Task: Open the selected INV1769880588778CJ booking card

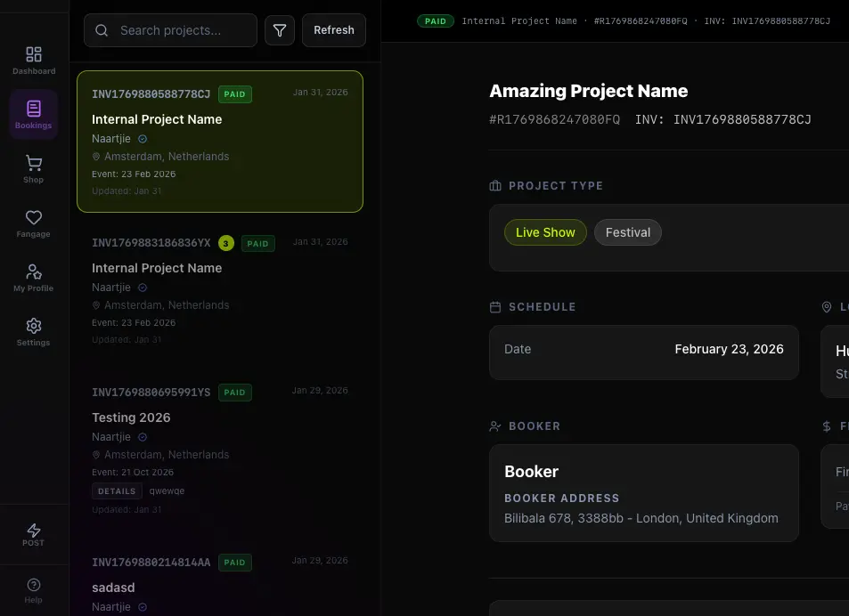Action: 220,142
